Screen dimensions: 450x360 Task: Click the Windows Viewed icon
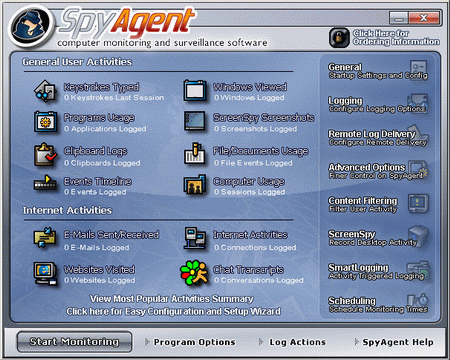195,91
